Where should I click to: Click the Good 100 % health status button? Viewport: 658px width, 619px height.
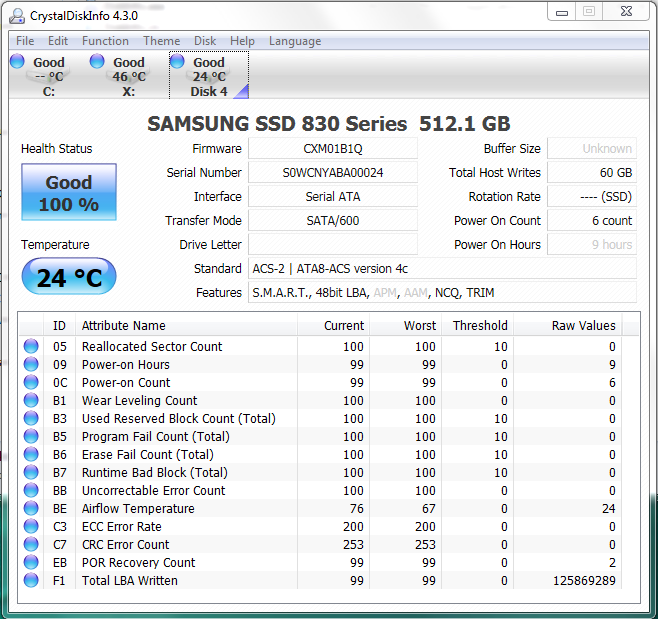[69, 193]
